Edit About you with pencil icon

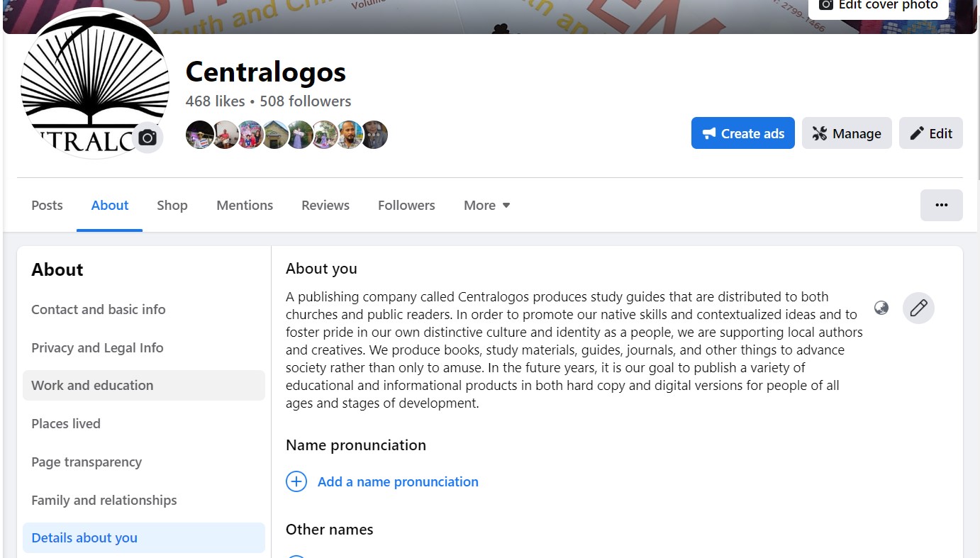(x=918, y=308)
